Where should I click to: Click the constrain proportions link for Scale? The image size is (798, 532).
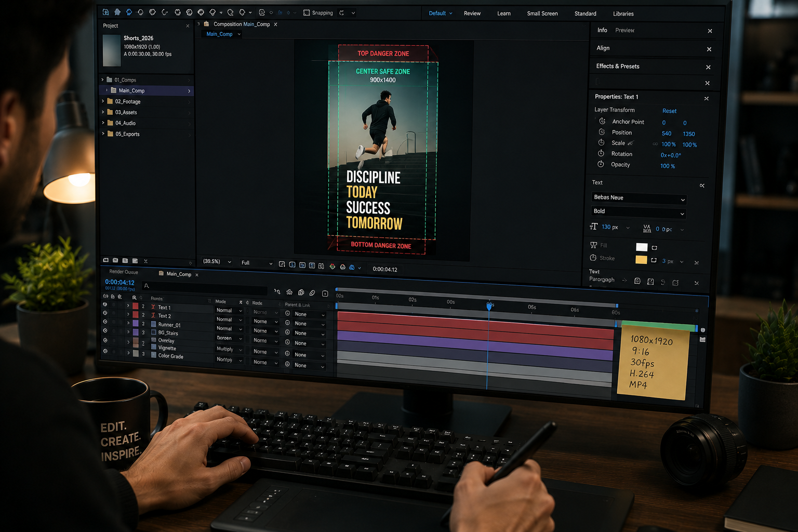(655, 144)
